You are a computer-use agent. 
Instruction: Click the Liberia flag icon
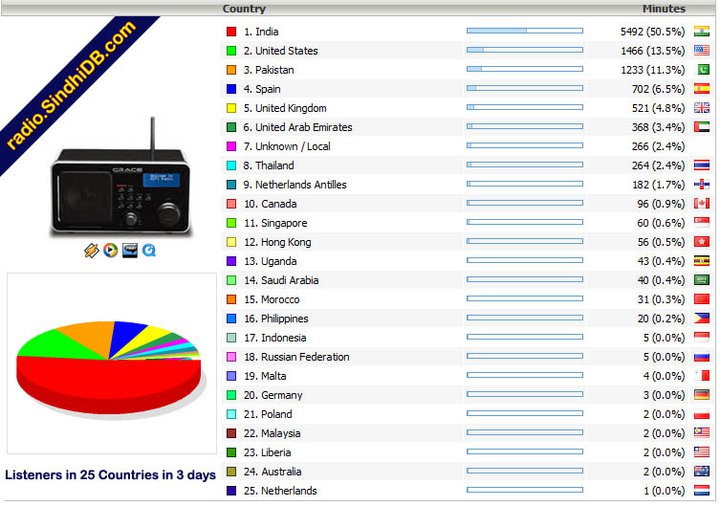702,452
